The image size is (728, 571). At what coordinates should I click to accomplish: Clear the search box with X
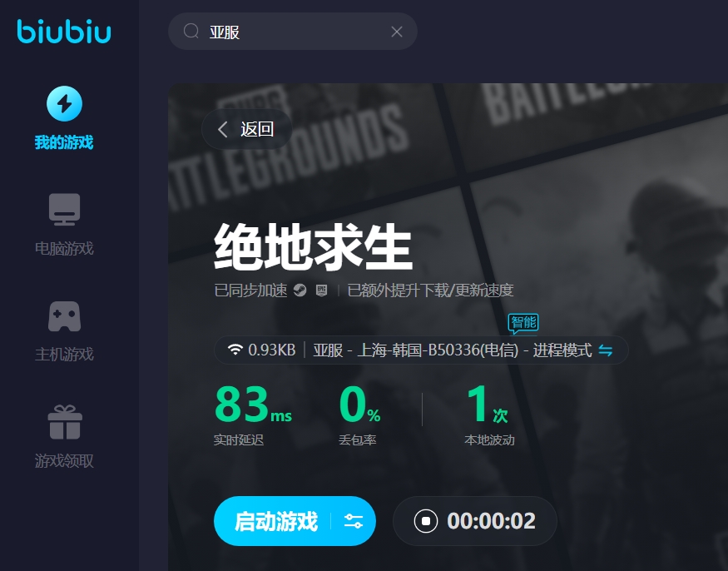point(397,32)
